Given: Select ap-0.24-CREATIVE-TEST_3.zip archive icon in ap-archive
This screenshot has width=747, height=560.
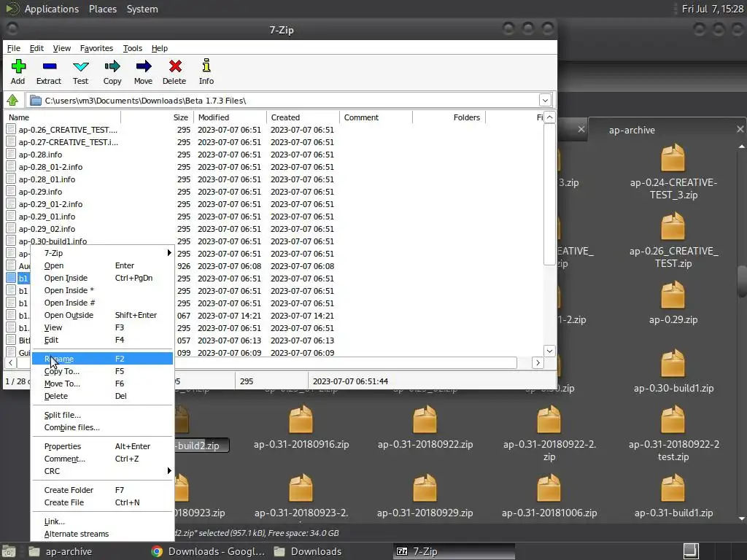Looking at the screenshot, I should [x=673, y=157].
